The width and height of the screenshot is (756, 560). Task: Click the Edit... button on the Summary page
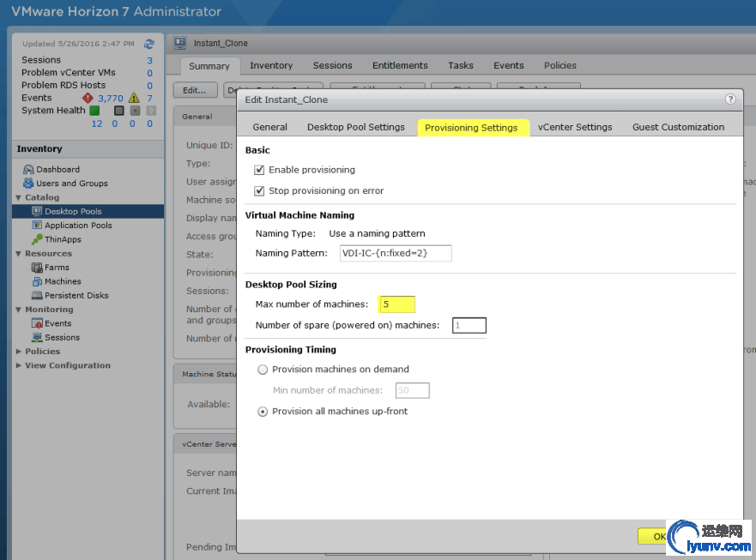tap(194, 90)
